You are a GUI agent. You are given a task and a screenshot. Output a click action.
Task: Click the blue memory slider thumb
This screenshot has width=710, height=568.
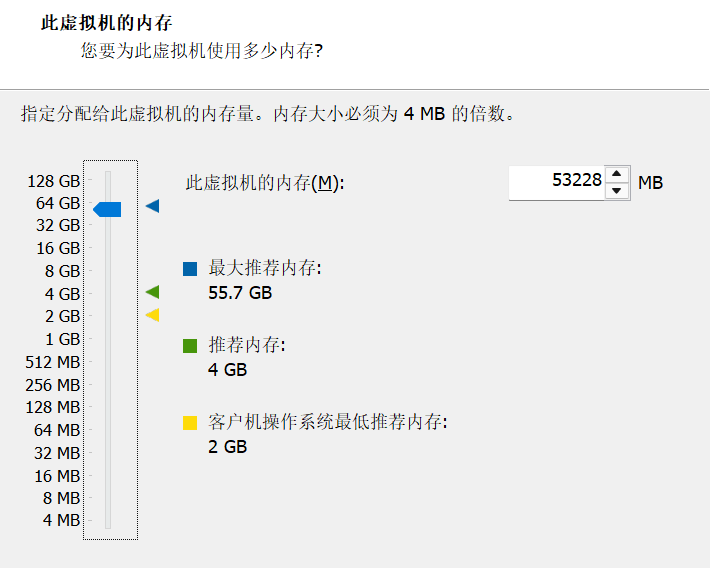107,209
